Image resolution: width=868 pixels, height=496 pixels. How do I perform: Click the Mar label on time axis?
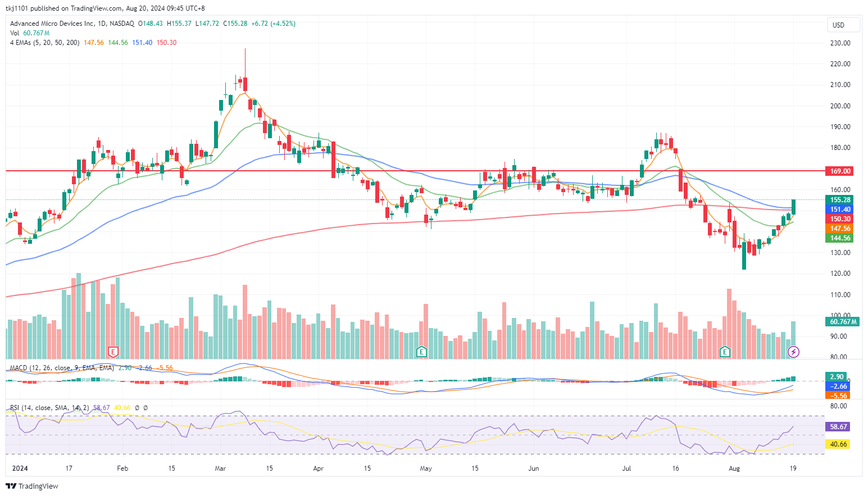point(220,468)
